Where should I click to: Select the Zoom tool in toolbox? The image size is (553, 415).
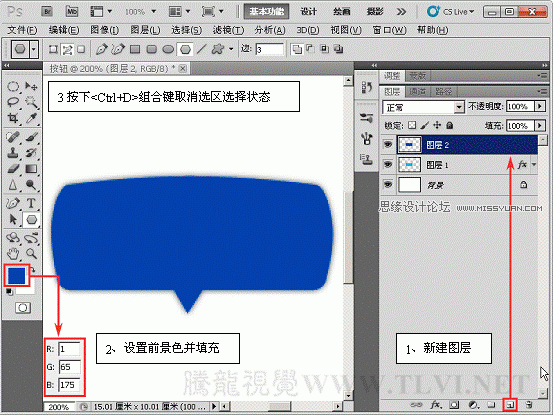coord(31,254)
